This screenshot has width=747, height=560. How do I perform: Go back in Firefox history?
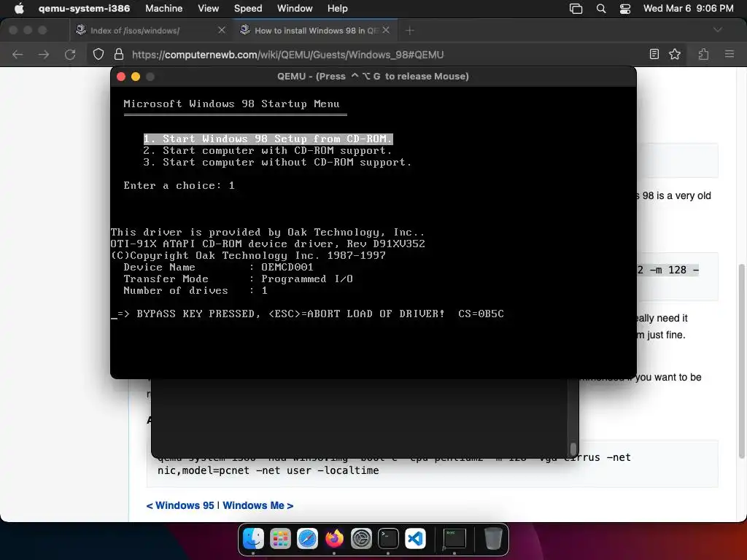(x=18, y=54)
